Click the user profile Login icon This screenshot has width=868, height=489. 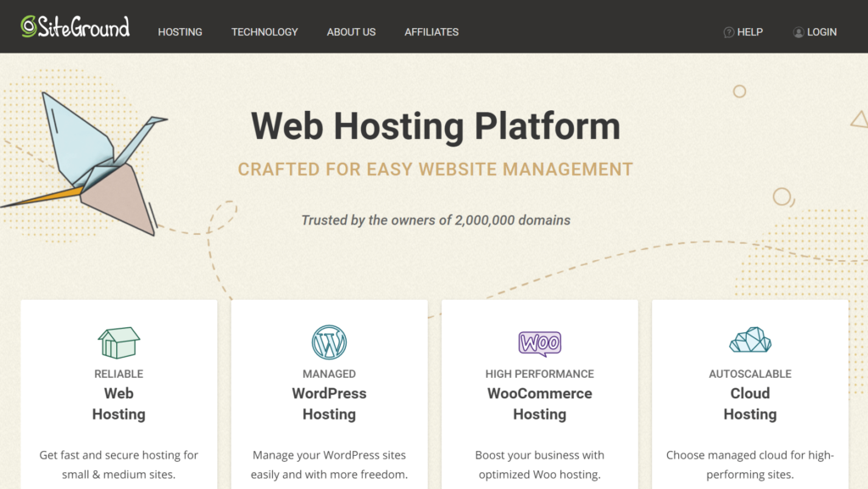point(798,32)
